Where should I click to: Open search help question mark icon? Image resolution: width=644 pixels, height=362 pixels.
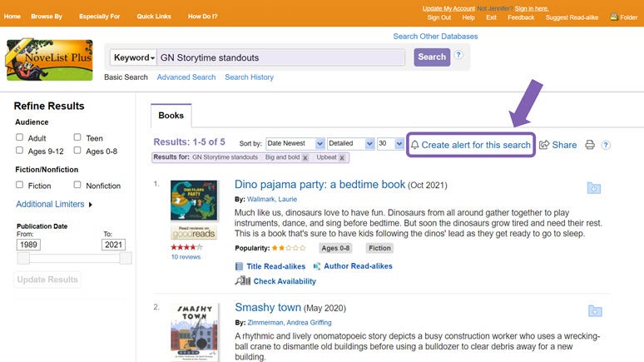[458, 56]
